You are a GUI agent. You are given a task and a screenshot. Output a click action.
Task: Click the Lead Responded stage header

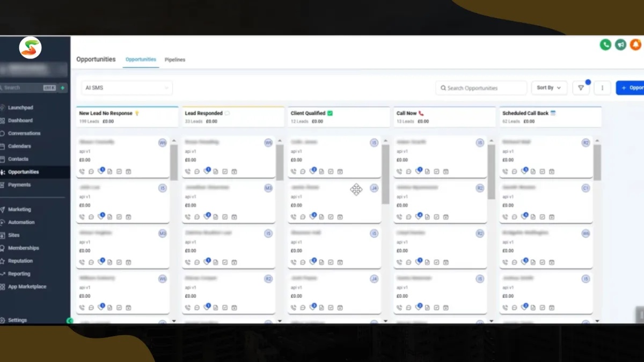(233, 117)
